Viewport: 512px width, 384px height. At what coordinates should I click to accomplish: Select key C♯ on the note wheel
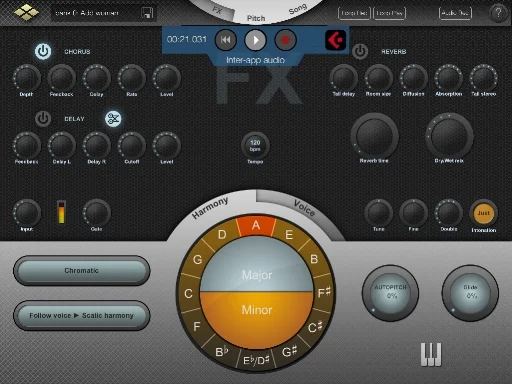pos(315,327)
